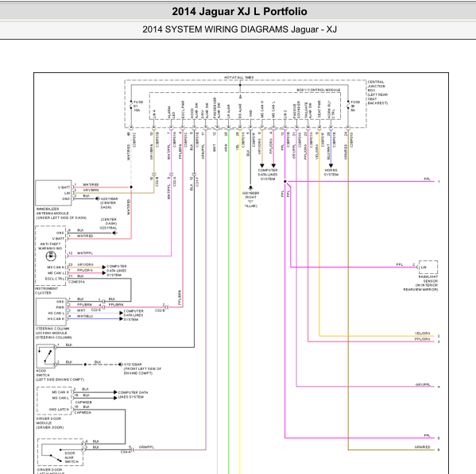476x474 pixels.
Task: Click the 'IMMOBILIZER ANTENNA MODULE' label
Action: [61, 214]
